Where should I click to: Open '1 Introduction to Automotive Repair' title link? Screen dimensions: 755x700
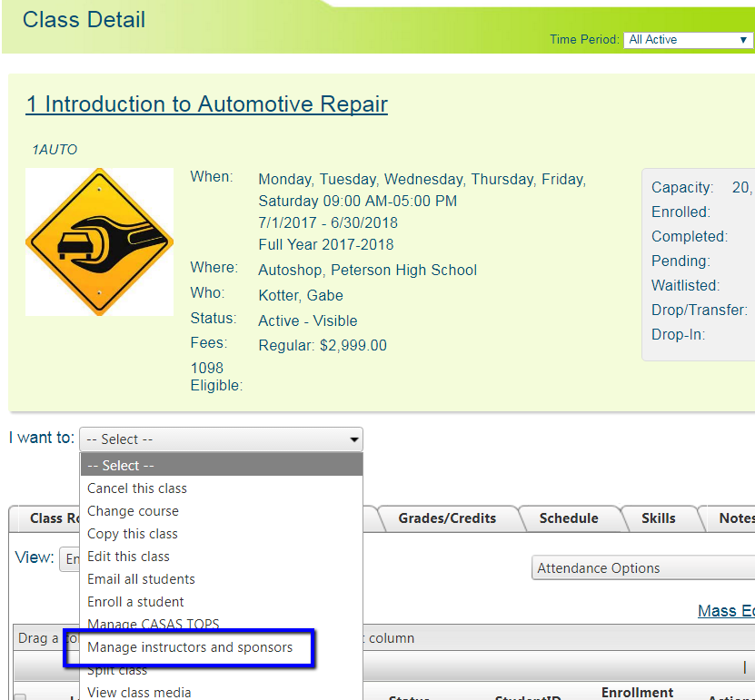206,104
